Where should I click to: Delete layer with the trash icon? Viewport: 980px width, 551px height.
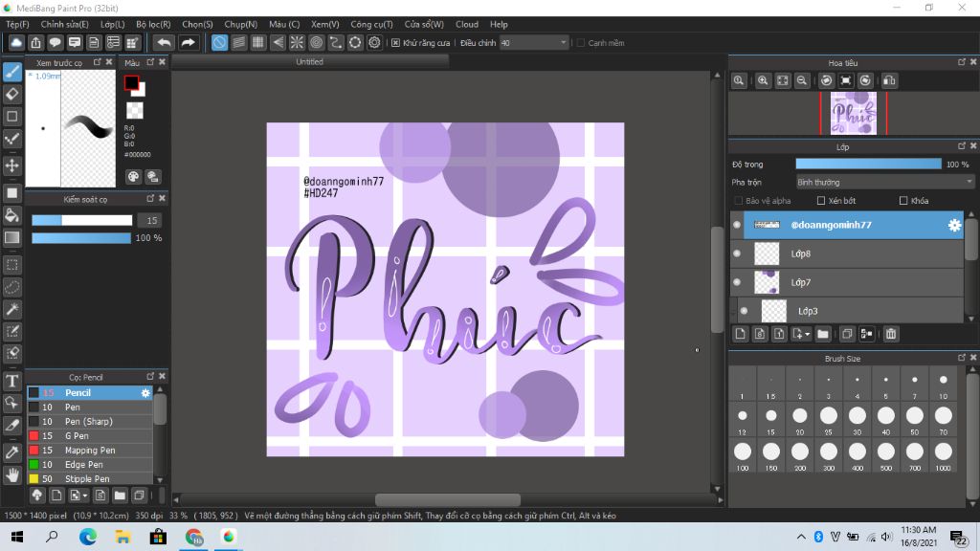[x=891, y=334]
